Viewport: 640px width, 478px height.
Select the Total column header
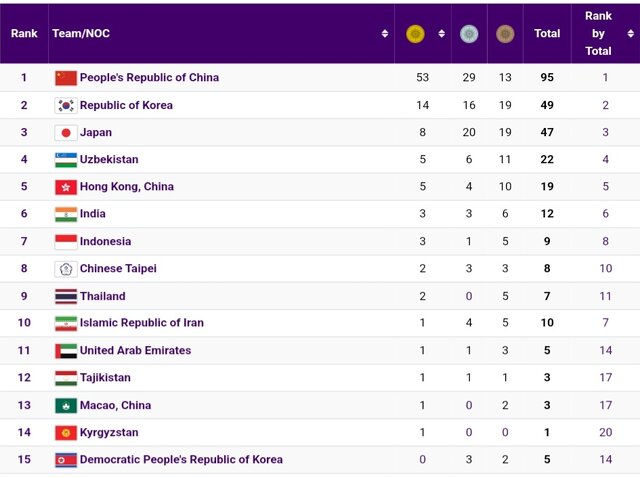click(x=547, y=34)
